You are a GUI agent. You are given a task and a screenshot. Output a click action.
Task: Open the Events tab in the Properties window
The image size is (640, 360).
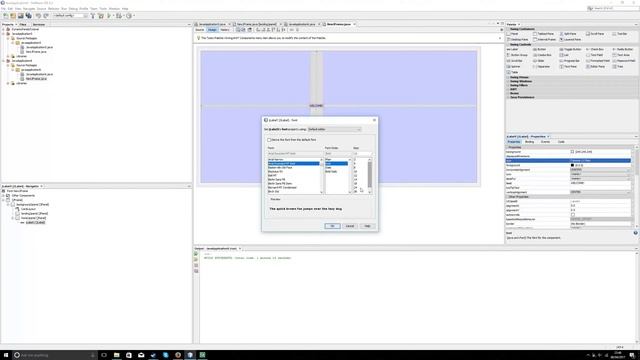coord(545,142)
